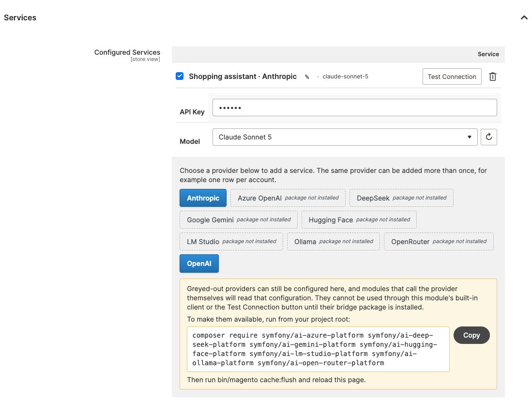This screenshot has width=532, height=403.
Task: Choose the OpenRouter provider
Action: [x=439, y=241]
